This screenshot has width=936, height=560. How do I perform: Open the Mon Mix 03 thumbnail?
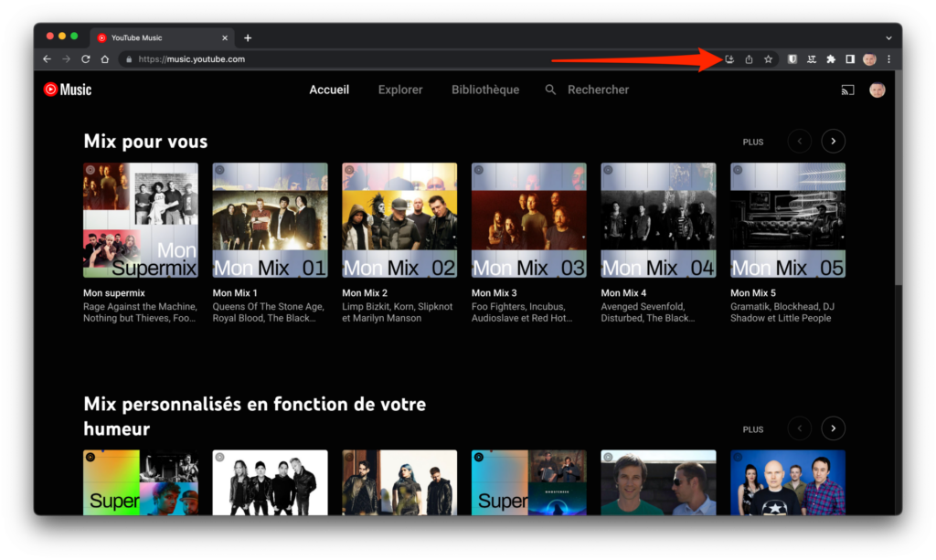pos(529,220)
